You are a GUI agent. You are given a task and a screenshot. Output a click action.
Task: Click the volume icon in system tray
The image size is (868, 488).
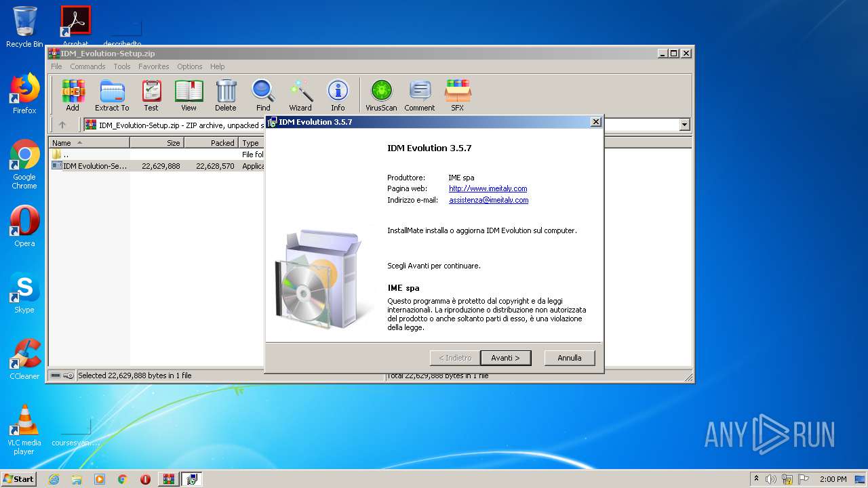click(x=771, y=479)
